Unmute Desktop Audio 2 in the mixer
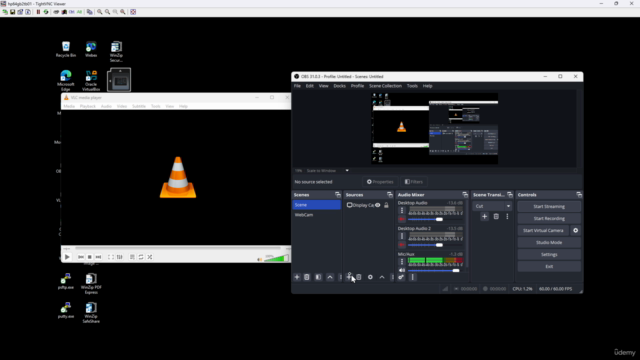 pos(402,245)
